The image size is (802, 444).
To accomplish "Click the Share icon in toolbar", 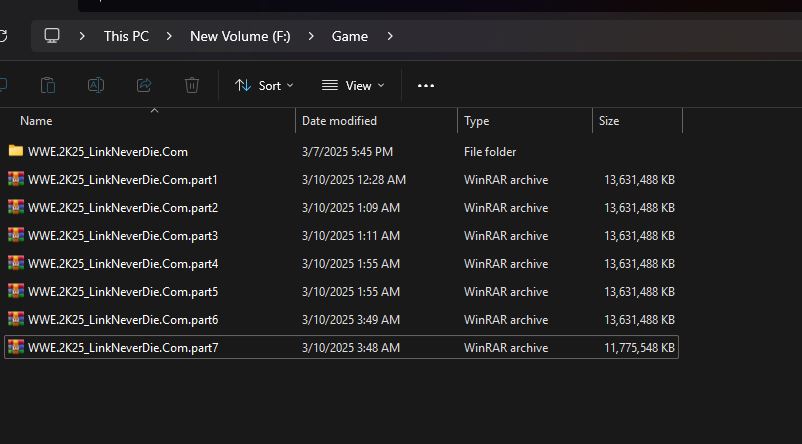I will [144, 86].
